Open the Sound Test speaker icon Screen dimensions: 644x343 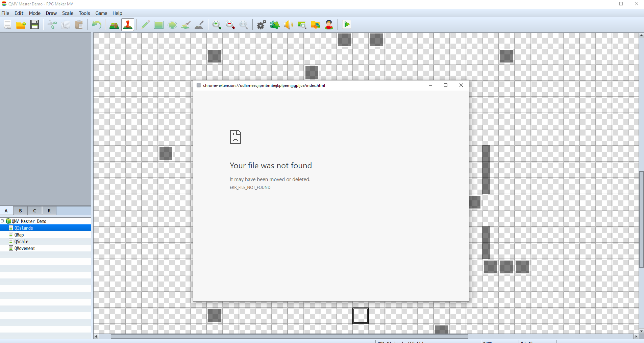pos(289,25)
